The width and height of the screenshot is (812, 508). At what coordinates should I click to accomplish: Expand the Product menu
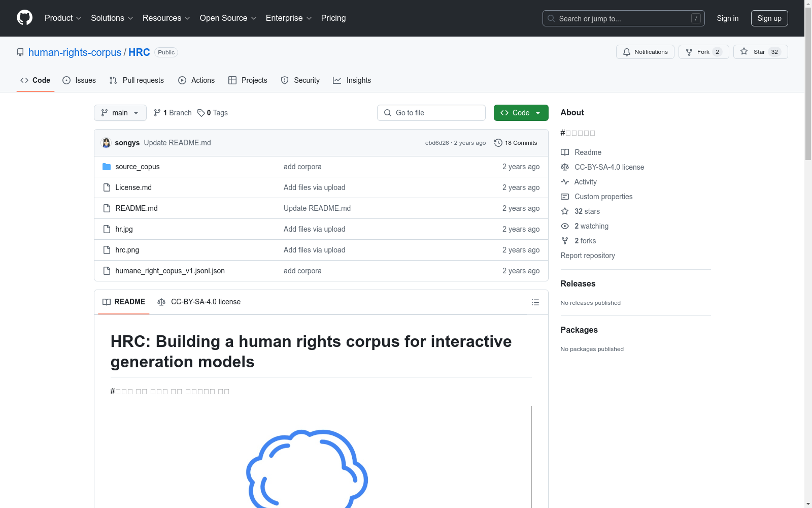point(63,18)
